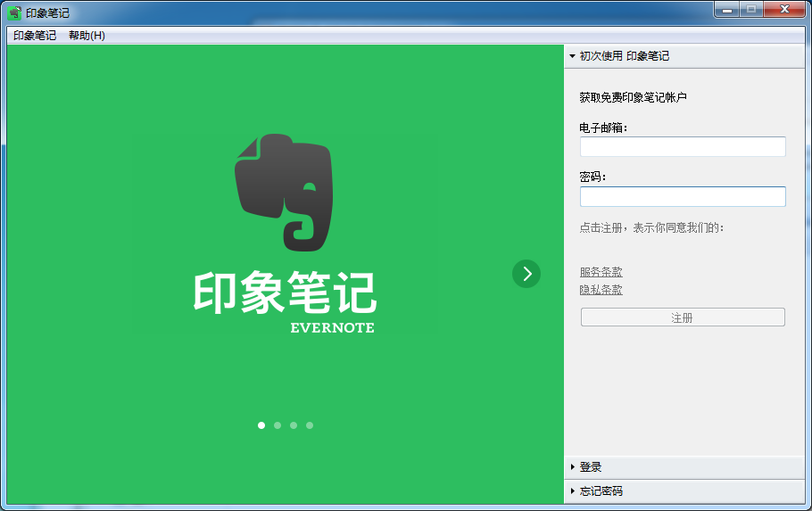
Task: Click the Evernote icon in title bar
Action: [x=14, y=12]
